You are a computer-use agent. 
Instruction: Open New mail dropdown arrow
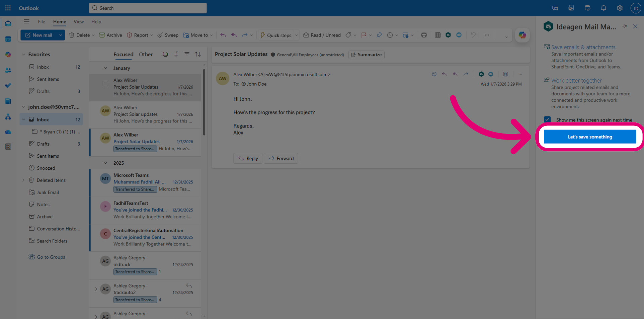pos(60,35)
